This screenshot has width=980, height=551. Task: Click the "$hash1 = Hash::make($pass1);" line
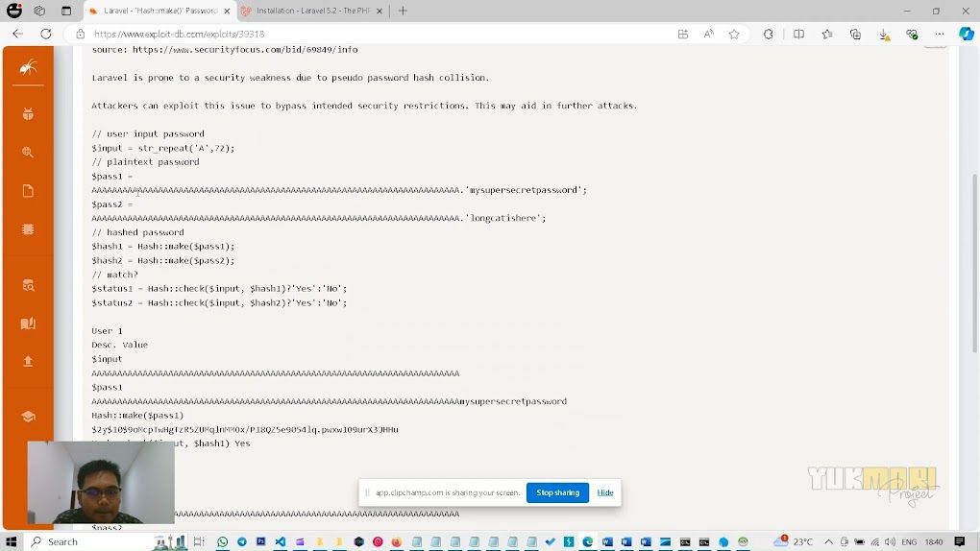[163, 246]
